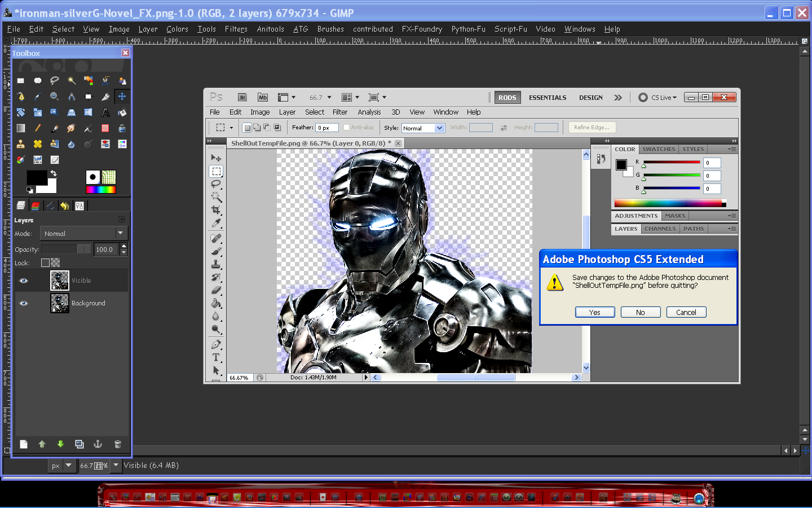Pick the Free Select lasso tool in GIMP

pyautogui.click(x=55, y=81)
